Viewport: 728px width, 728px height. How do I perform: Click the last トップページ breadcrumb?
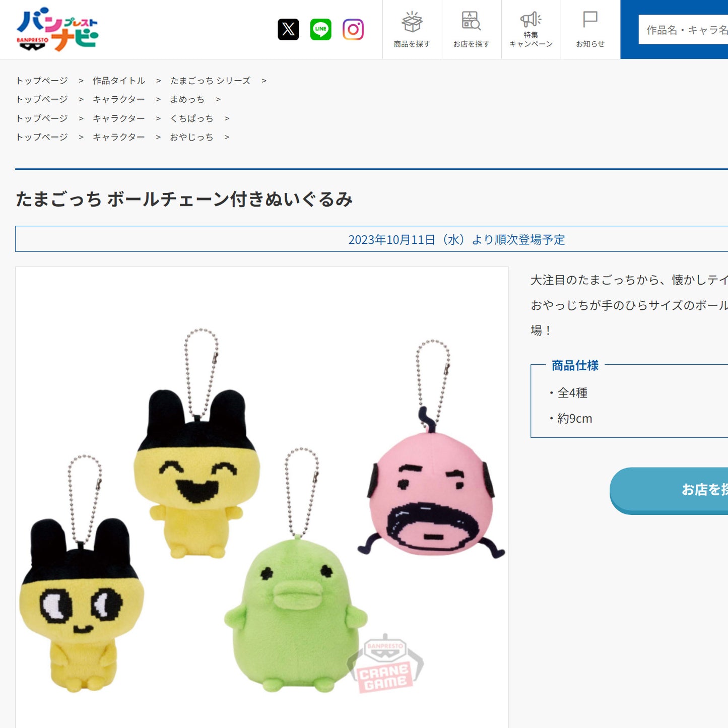[42, 137]
